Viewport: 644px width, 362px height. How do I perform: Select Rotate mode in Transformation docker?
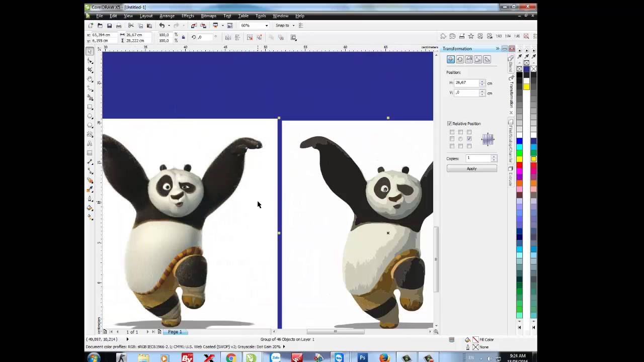pos(460,59)
